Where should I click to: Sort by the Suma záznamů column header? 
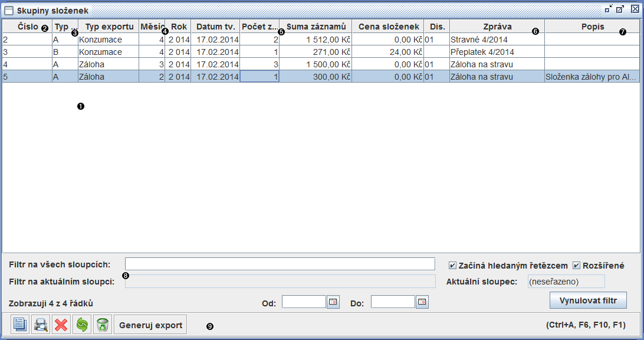(316, 27)
